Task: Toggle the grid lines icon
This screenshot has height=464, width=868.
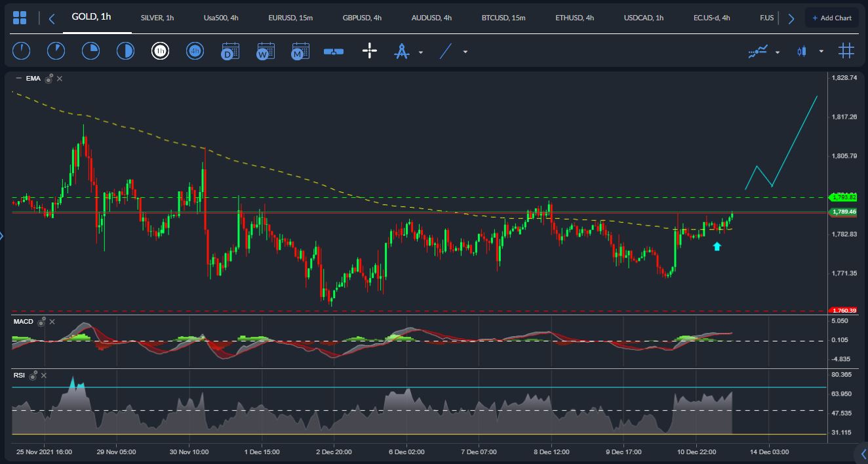Action: [x=846, y=50]
